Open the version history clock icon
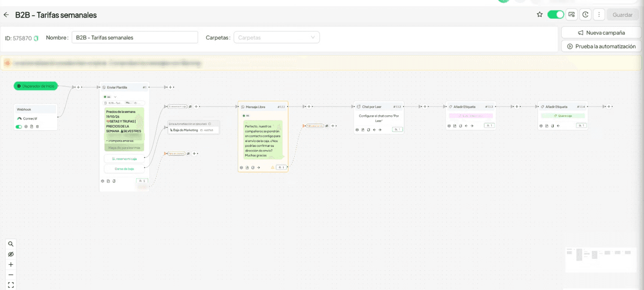 pyautogui.click(x=586, y=14)
